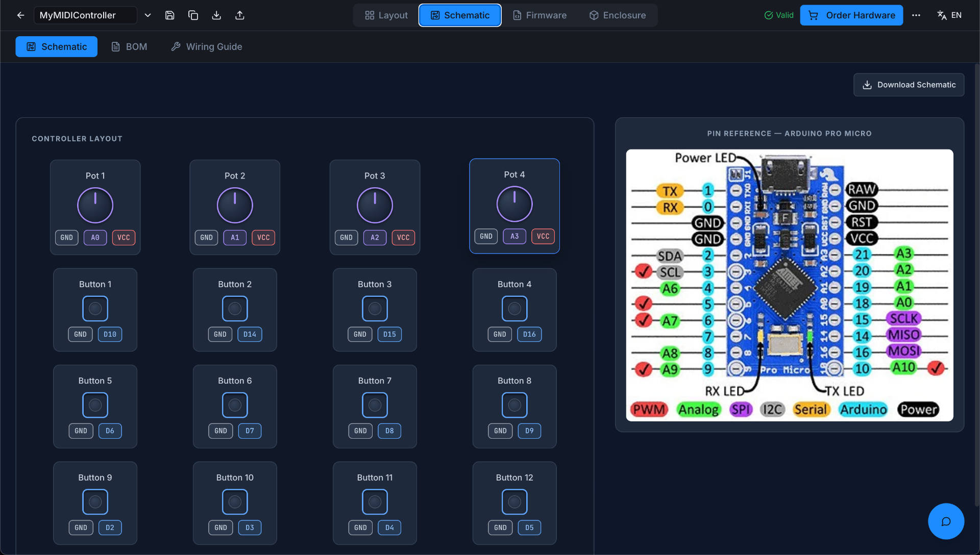The image size is (980, 555).
Task: Click the Pot 1 knob
Action: [x=95, y=205]
